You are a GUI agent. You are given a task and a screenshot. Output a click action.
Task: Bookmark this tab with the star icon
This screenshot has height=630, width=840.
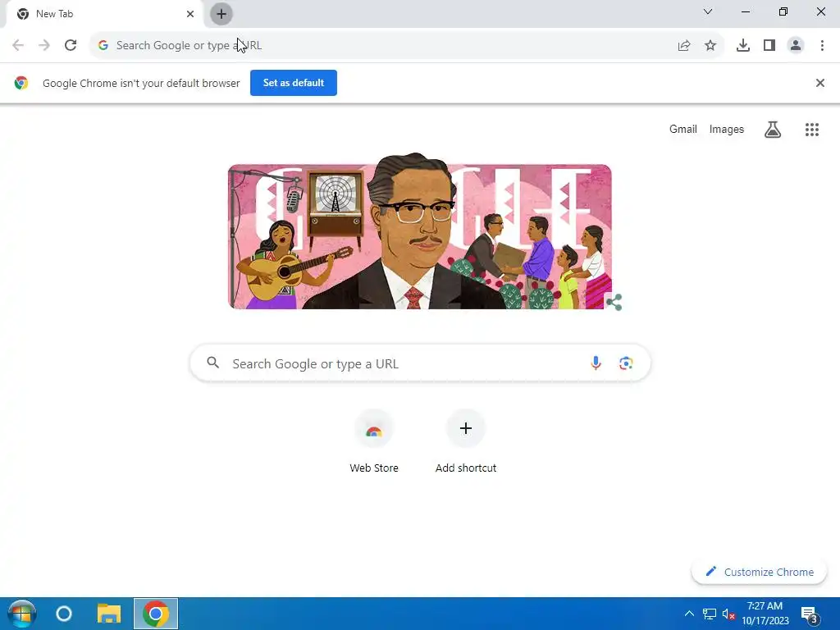(710, 46)
